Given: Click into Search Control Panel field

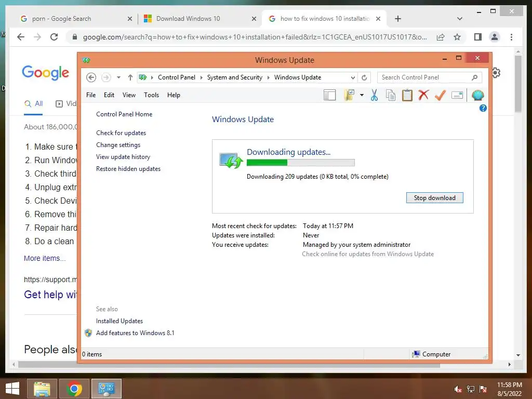Looking at the screenshot, I should click(424, 77).
